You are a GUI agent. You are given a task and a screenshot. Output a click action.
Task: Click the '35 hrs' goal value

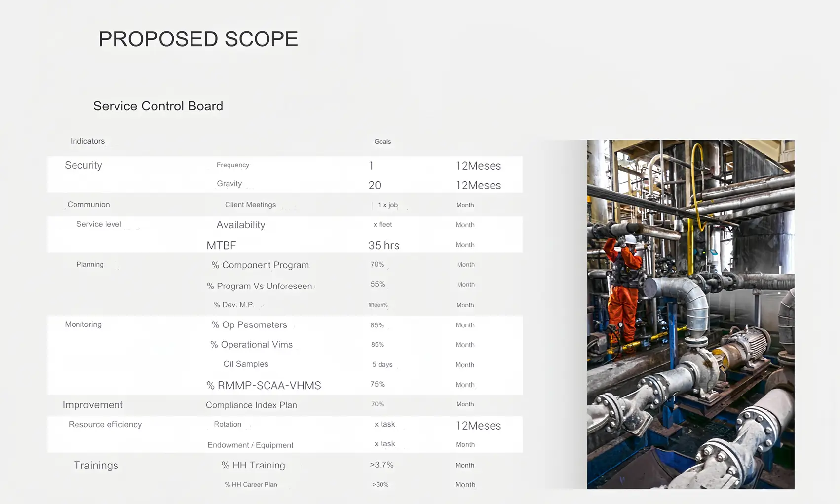click(x=384, y=245)
